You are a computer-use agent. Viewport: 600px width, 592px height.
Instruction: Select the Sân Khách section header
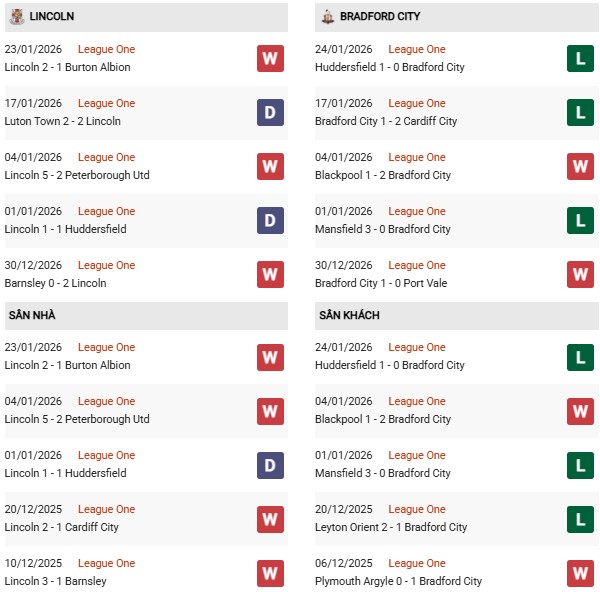tap(349, 315)
